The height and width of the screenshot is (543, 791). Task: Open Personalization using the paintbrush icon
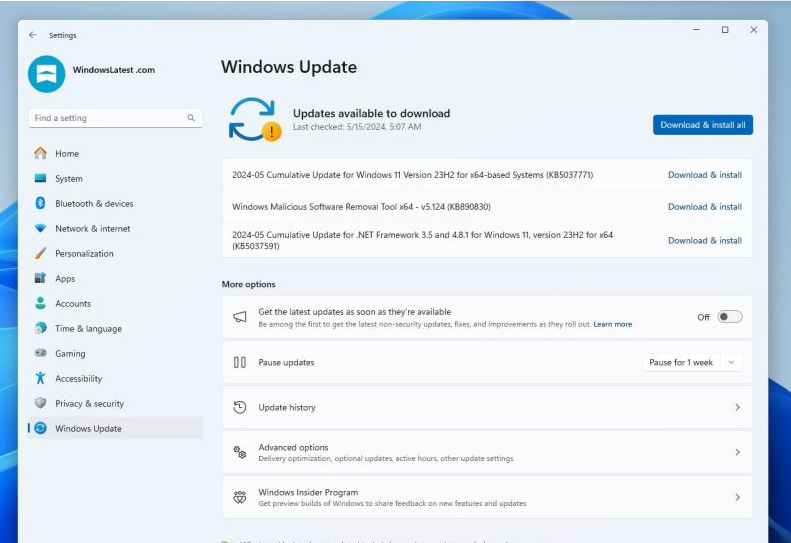tap(40, 254)
